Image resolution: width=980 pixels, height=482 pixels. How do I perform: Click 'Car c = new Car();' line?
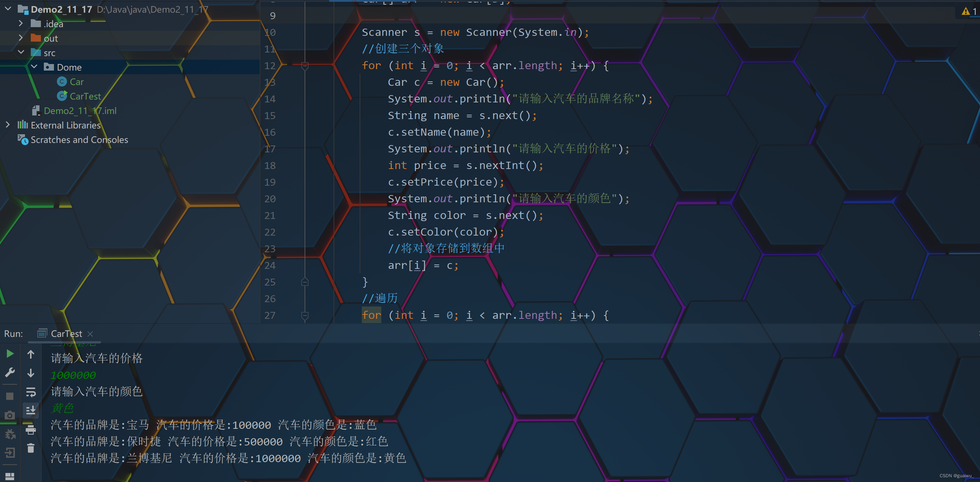tap(446, 82)
